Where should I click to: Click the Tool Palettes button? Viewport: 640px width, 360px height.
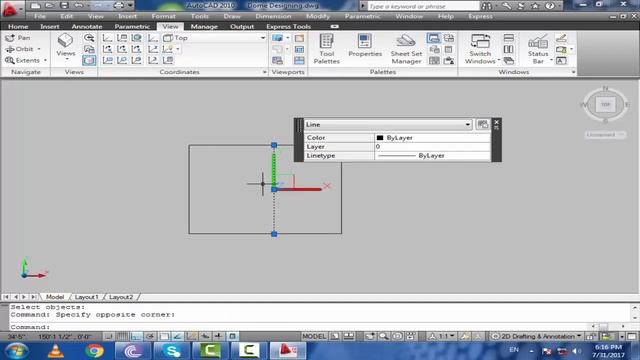[327, 49]
